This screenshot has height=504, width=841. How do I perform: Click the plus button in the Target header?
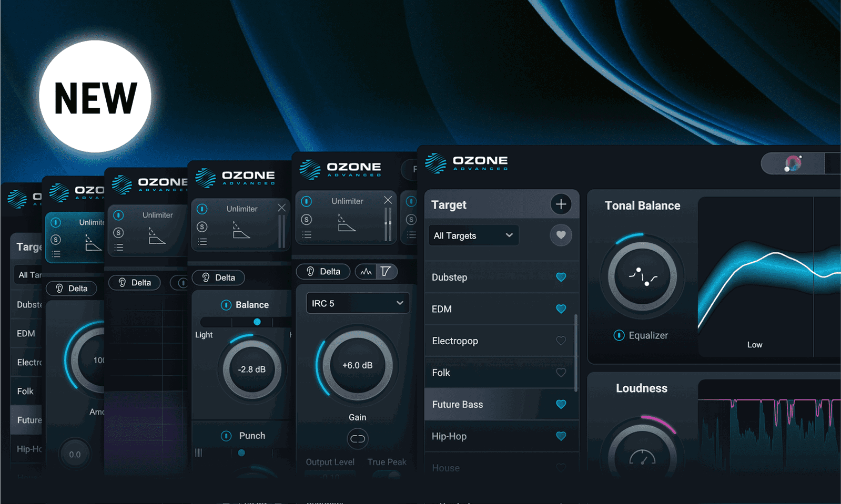(x=561, y=204)
